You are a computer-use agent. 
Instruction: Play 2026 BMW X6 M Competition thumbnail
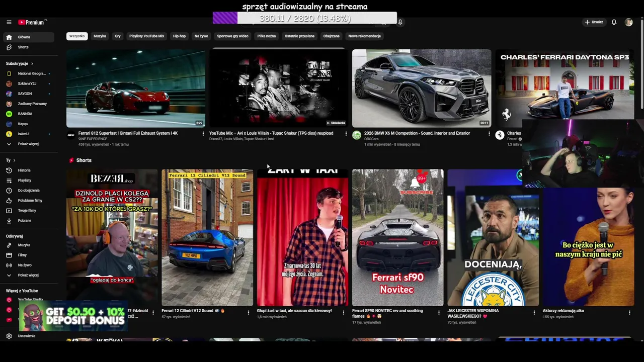click(422, 88)
